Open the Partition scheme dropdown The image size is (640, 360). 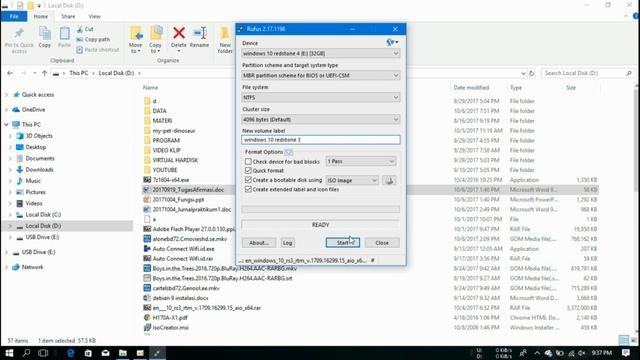(320, 76)
